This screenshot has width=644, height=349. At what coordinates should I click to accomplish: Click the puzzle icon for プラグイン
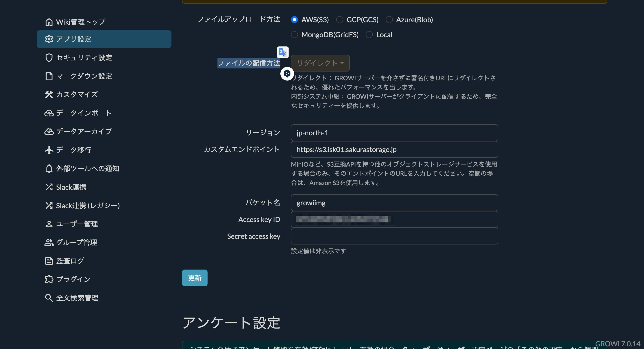[x=49, y=279]
